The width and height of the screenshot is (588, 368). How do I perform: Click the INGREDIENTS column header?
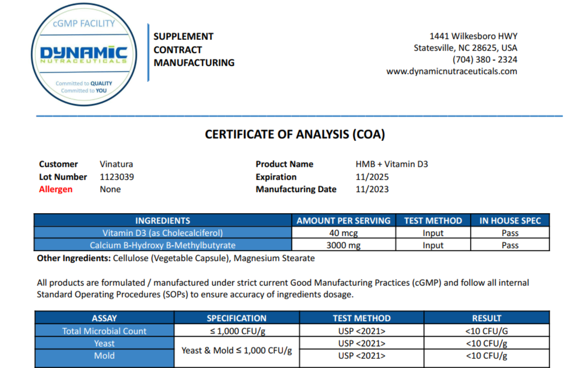(x=163, y=220)
